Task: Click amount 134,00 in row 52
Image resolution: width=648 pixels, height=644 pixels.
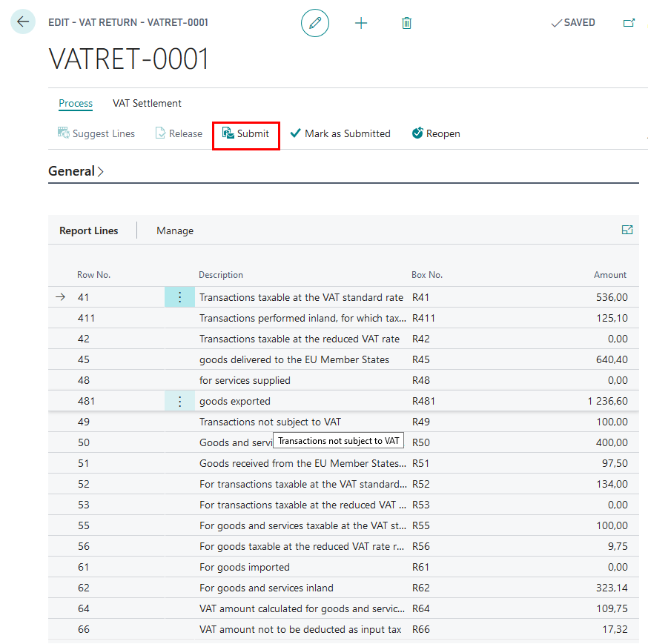Action: [612, 484]
